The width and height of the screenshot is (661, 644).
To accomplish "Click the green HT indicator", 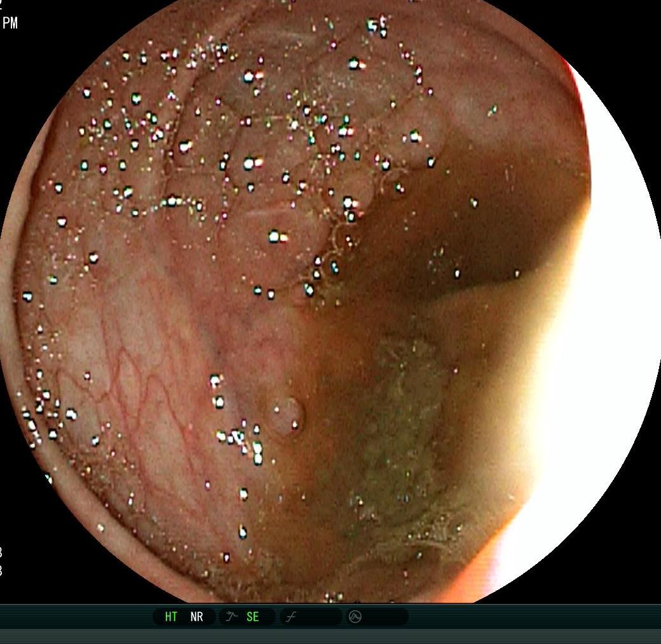I will pyautogui.click(x=171, y=617).
